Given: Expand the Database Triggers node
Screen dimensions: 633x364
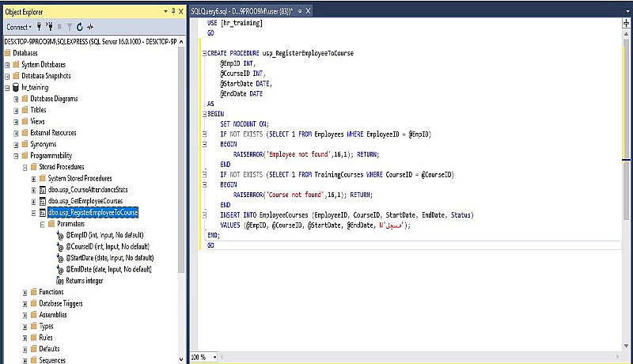Looking at the screenshot, I should (x=25, y=304).
